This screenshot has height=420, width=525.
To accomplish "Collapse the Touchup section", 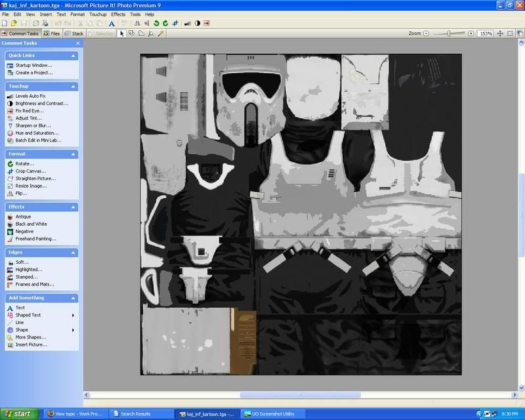I will coord(73,87).
